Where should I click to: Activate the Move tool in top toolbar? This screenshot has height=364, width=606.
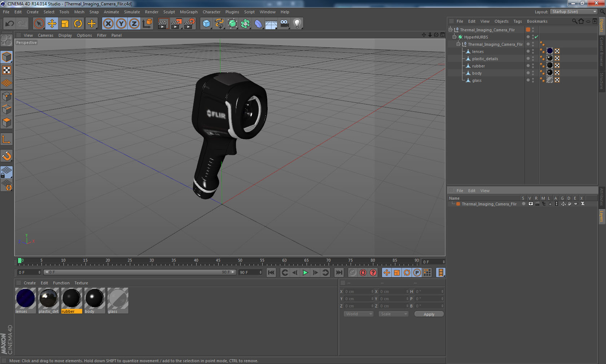click(x=52, y=24)
